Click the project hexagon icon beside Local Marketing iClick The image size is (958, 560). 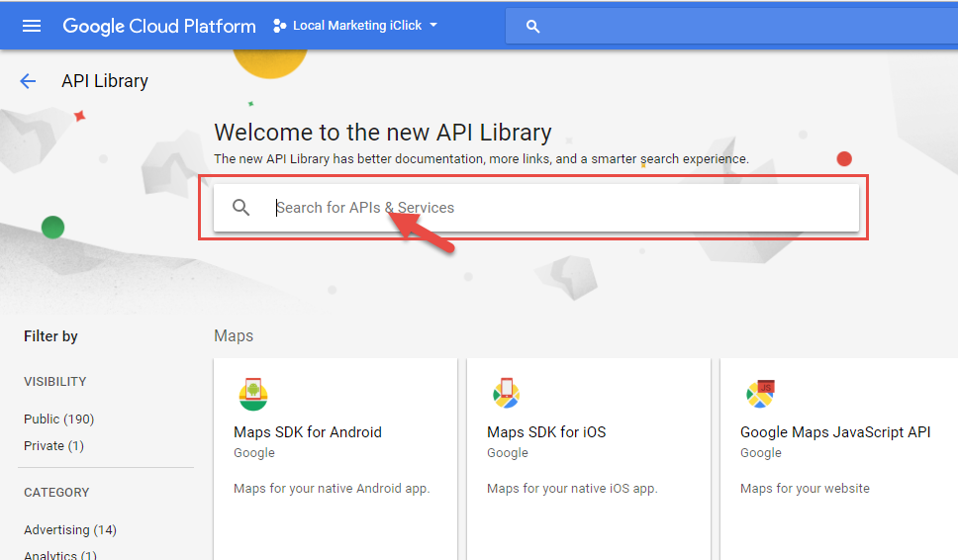point(279,26)
